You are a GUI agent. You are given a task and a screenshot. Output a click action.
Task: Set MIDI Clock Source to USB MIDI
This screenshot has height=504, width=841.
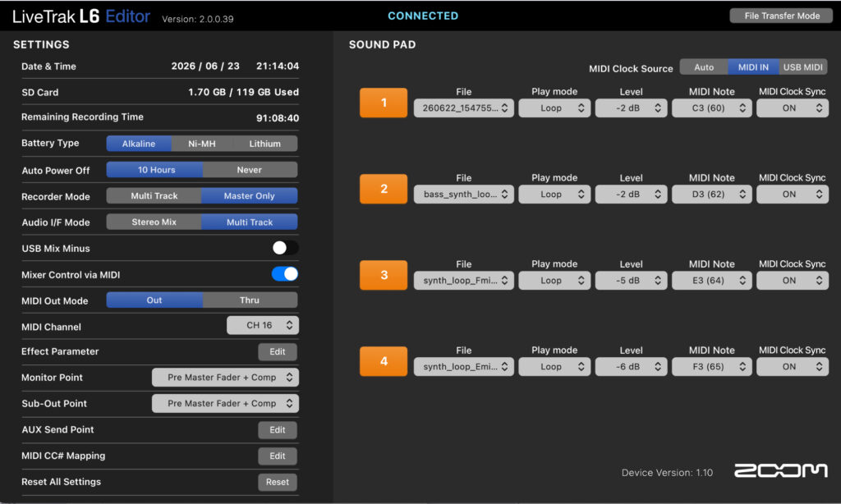(802, 67)
